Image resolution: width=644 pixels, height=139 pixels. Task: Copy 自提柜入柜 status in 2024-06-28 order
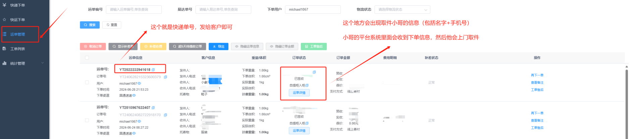pyautogui.click(x=307, y=86)
